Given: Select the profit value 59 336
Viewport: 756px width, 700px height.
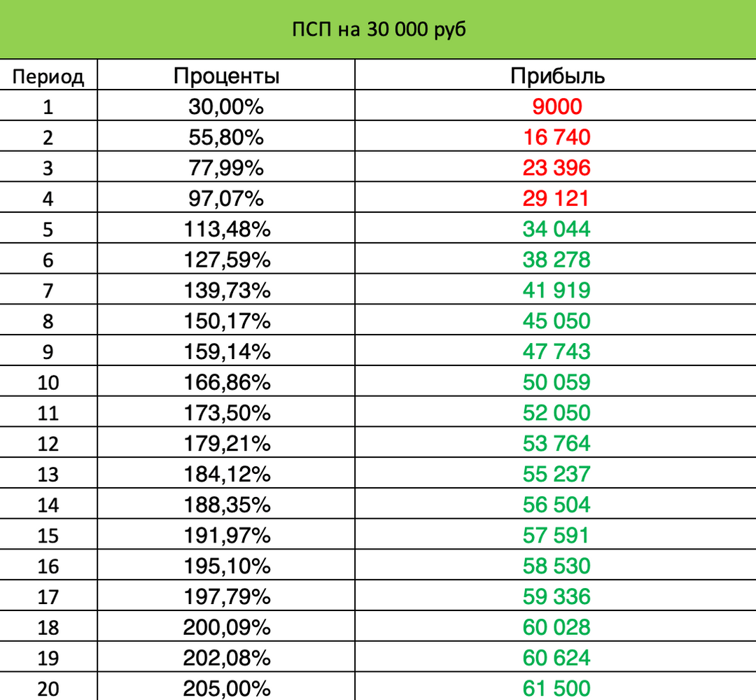Looking at the screenshot, I should [556, 596].
